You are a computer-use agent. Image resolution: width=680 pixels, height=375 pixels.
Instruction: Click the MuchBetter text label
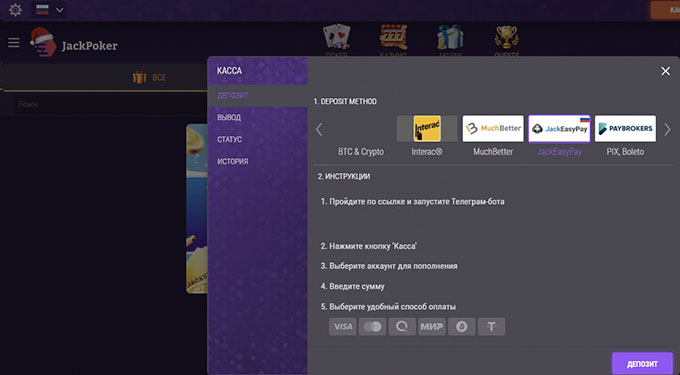click(493, 152)
